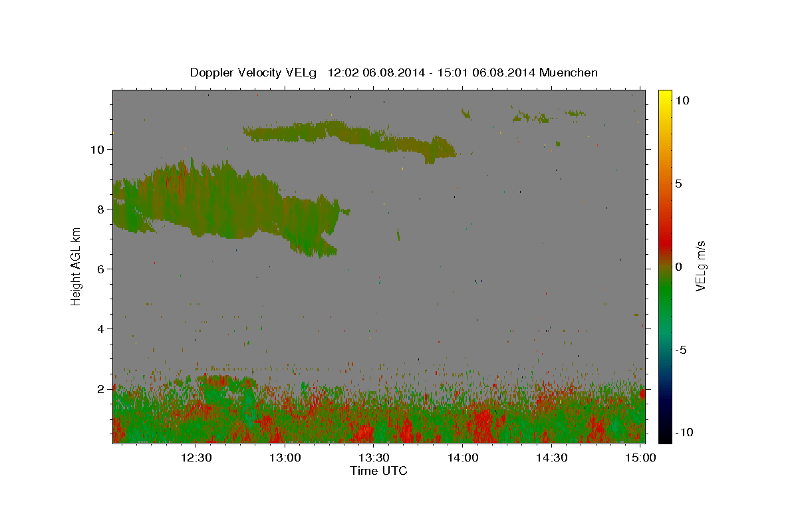Click the colorbar value 0 label
This screenshot has width=798, height=532.
(678, 267)
